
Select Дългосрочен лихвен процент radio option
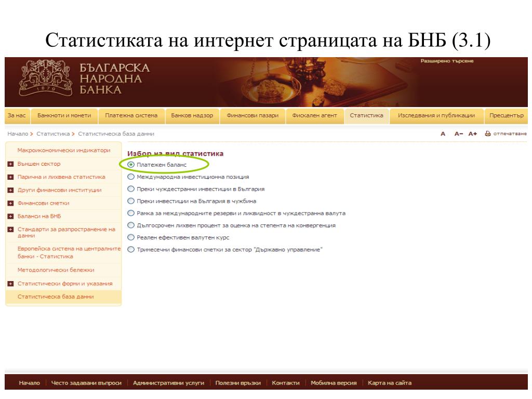click(131, 225)
